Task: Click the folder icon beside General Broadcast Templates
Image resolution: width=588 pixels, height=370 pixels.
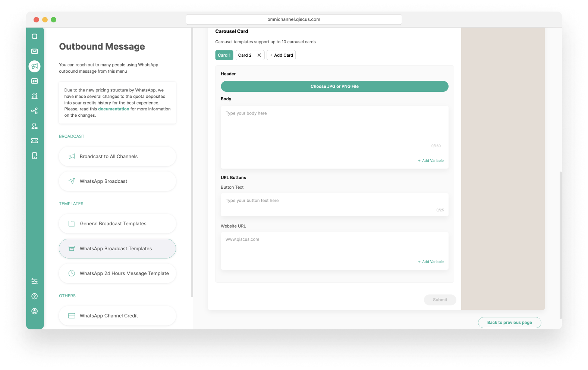Action: [x=72, y=224]
